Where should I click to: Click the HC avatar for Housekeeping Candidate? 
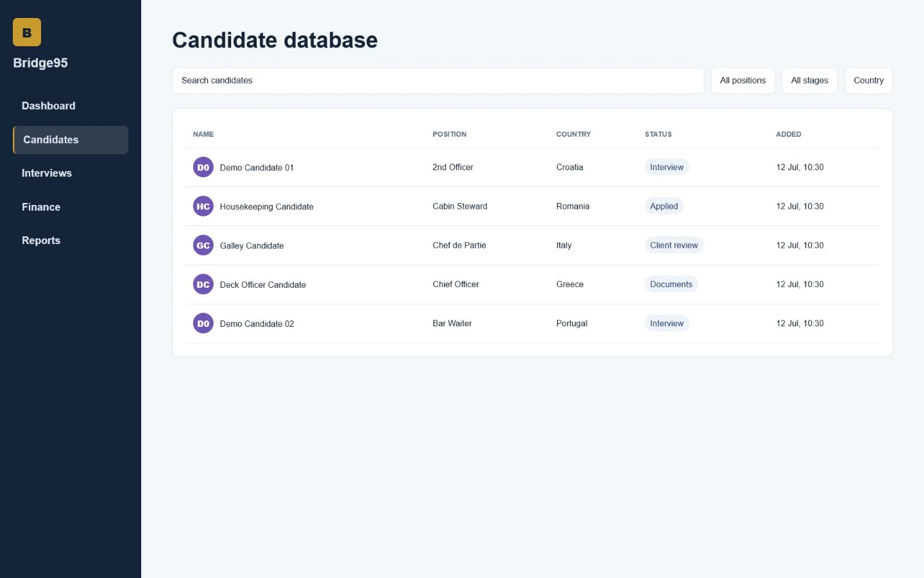pyautogui.click(x=203, y=206)
